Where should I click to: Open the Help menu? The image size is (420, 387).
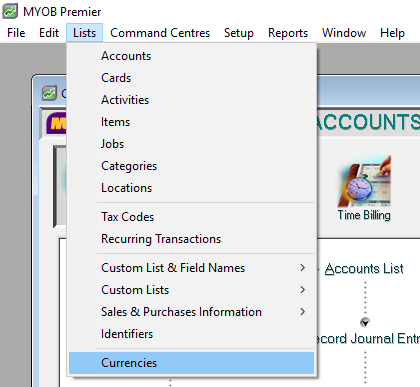click(392, 33)
